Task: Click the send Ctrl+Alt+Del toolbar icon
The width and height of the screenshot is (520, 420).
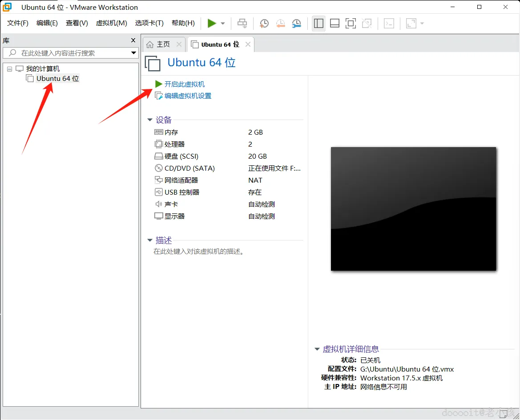Action: point(242,23)
